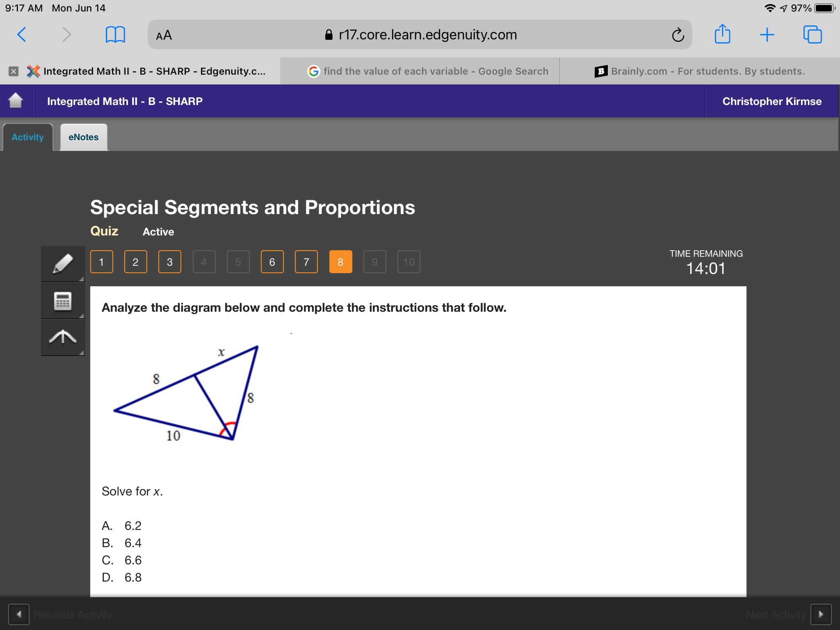Reload the page with refresh icon
Screen dimensions: 840x630
(678, 35)
